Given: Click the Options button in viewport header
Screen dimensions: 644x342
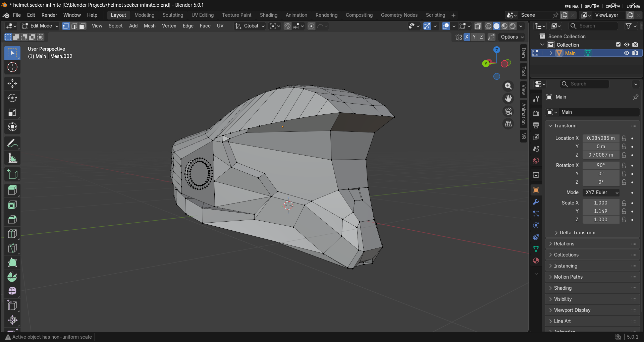Looking at the screenshot, I should (512, 37).
